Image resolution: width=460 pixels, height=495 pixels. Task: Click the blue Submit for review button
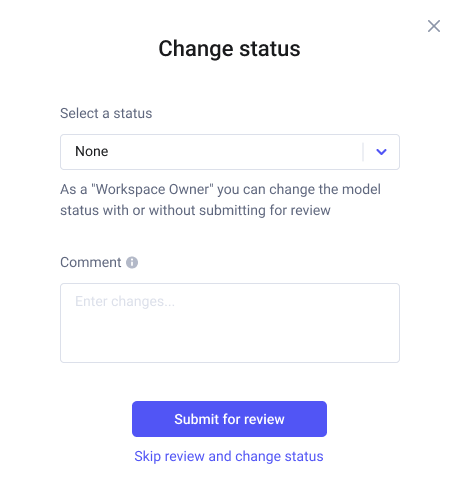(x=229, y=419)
